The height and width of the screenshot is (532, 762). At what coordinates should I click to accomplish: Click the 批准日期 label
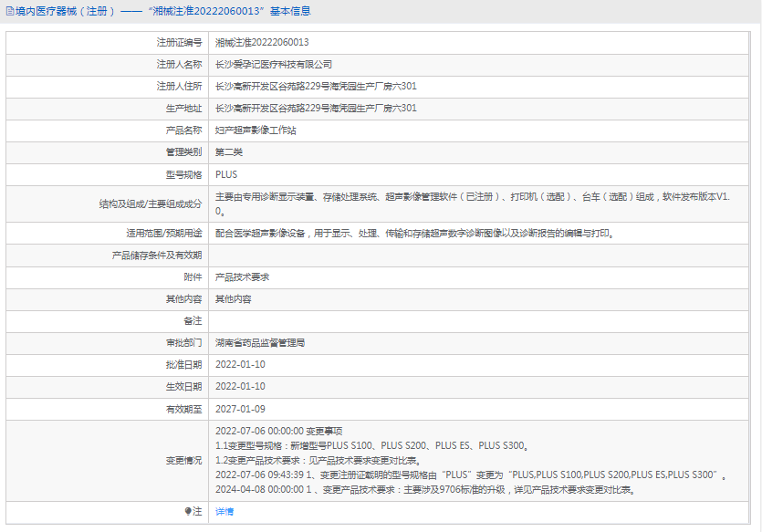click(x=183, y=365)
